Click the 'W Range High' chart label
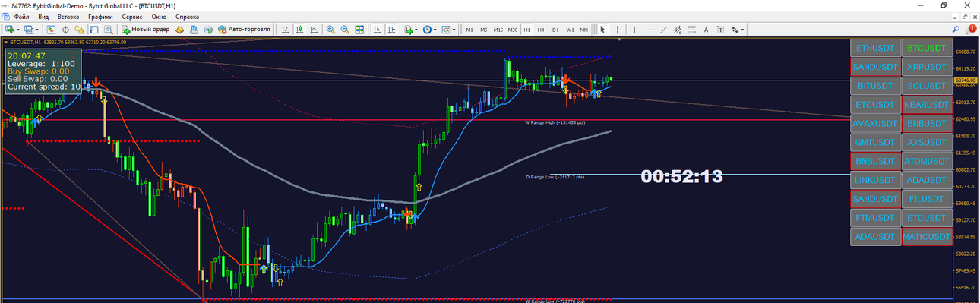Screen dimensions: 980x303 (x=555, y=122)
